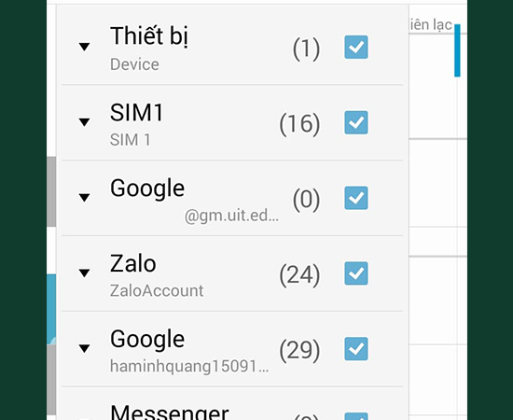The image size is (513, 420).
Task: Expand the Zalo groups arrow
Action: pos(84,273)
